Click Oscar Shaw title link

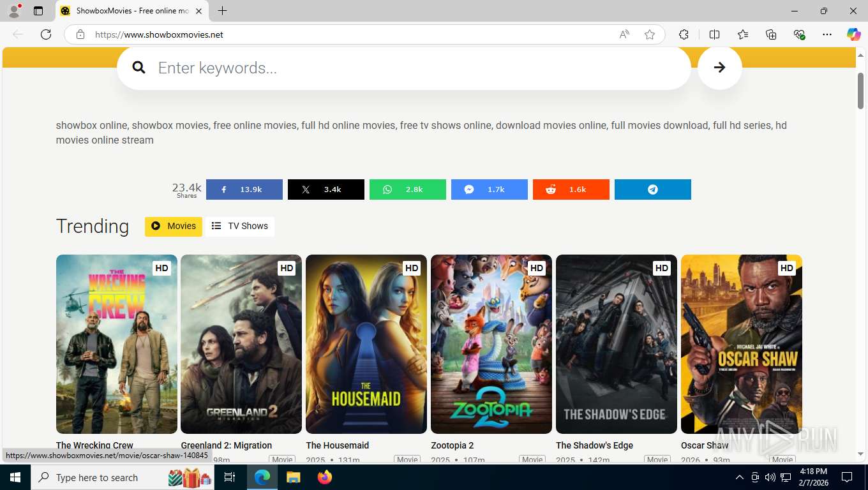[705, 445]
